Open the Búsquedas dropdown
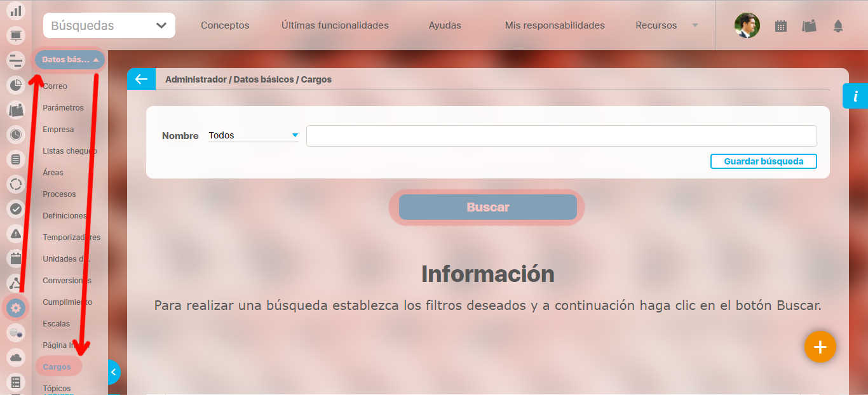Screen dimensions: 868x395 [x=109, y=25]
